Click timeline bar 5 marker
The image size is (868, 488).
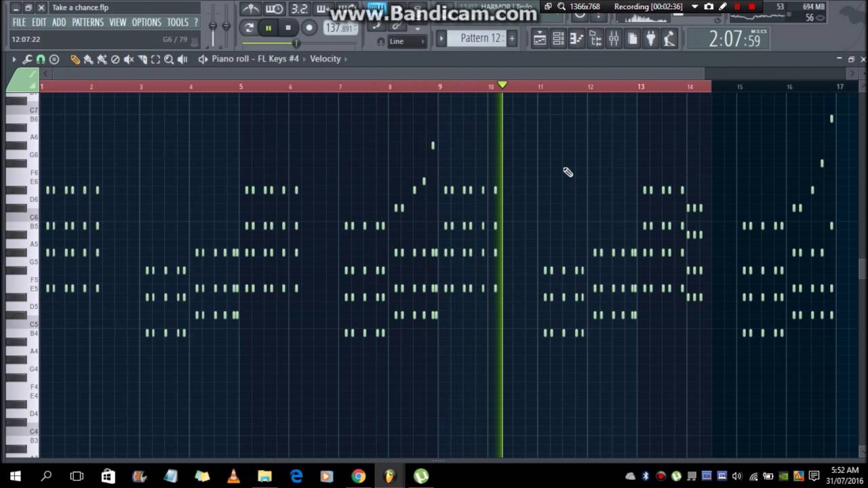[241, 87]
